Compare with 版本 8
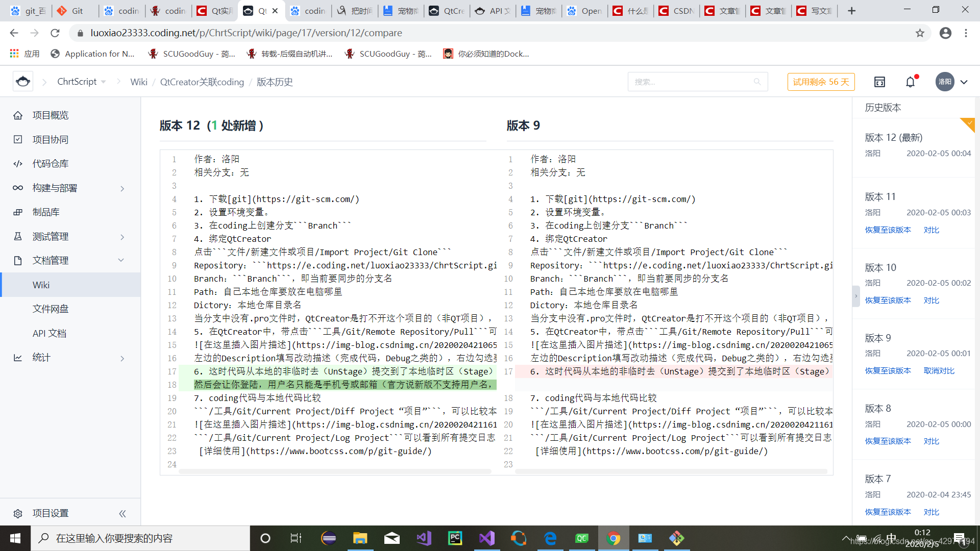Image resolution: width=980 pixels, height=551 pixels. coord(931,441)
